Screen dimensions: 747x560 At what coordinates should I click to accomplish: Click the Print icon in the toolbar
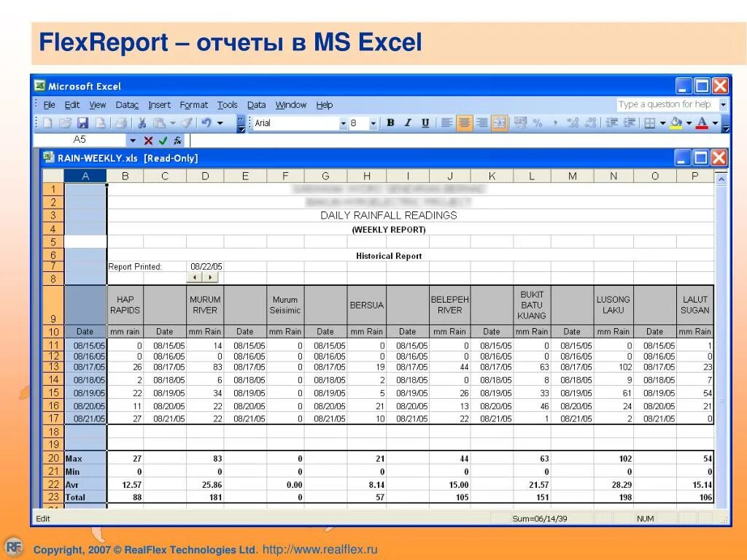[x=122, y=122]
